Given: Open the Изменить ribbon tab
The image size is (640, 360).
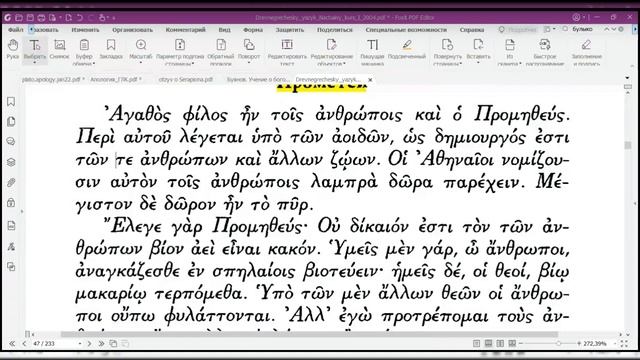Looking at the screenshot, I should 85,30.
